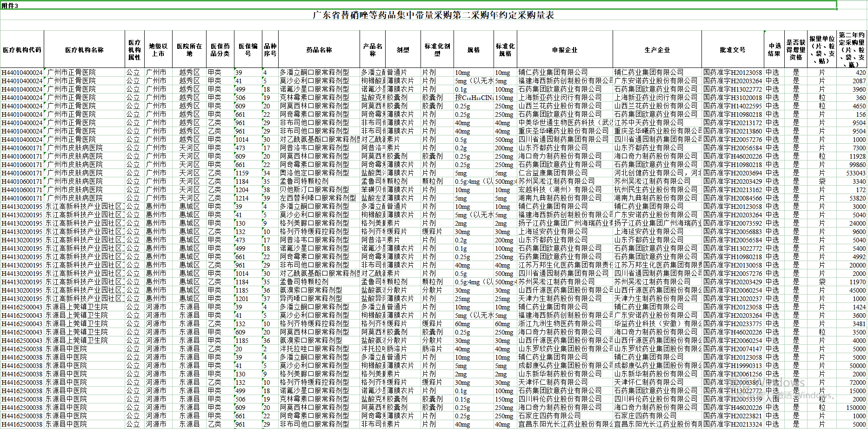
Task: Click the 是否获得增量资格 header cell
Action: [x=796, y=50]
